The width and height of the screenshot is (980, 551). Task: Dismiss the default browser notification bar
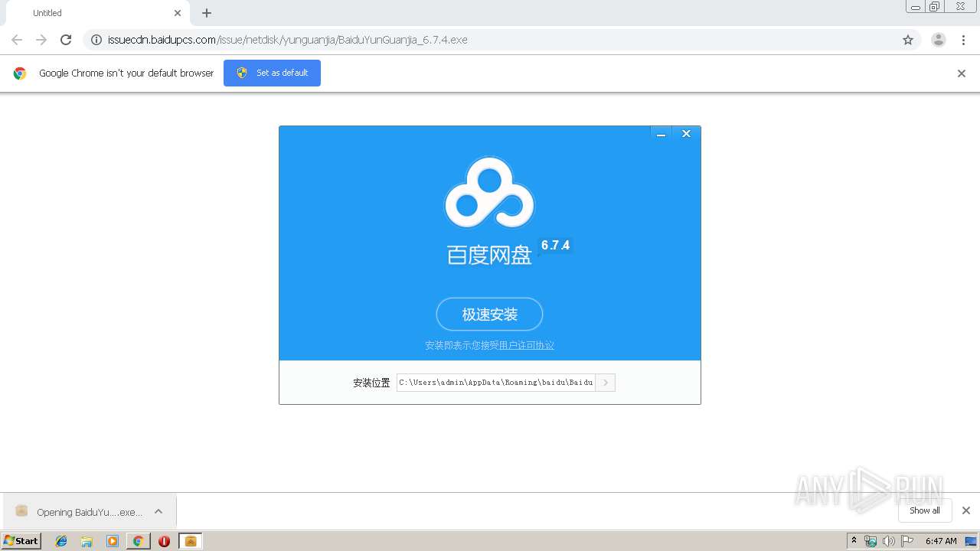(962, 73)
